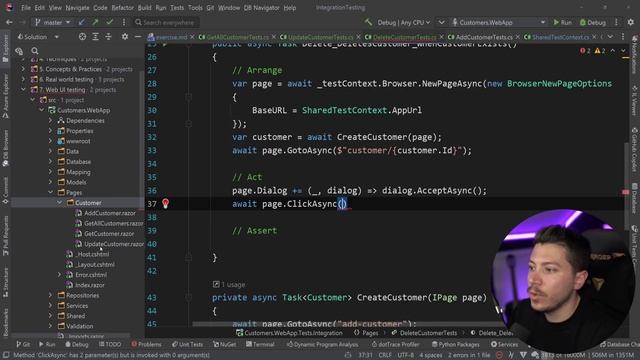Open Solution panel options gear
This screenshot has width=640, height=360.
coord(125,37)
